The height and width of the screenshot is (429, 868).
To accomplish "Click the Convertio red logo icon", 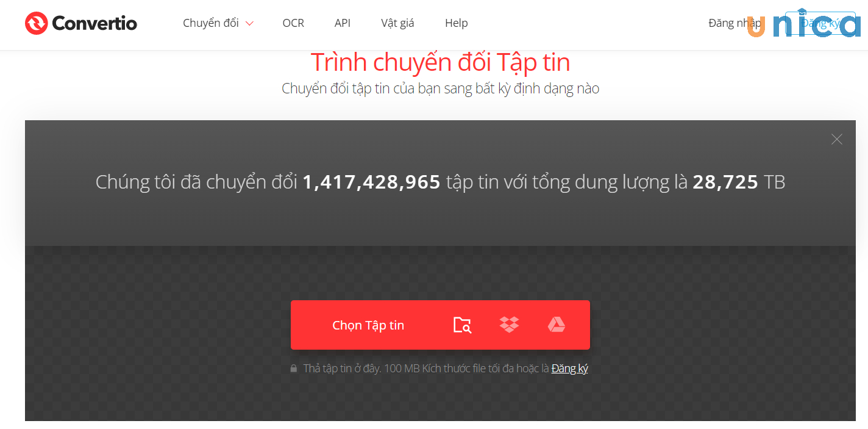I will point(35,23).
